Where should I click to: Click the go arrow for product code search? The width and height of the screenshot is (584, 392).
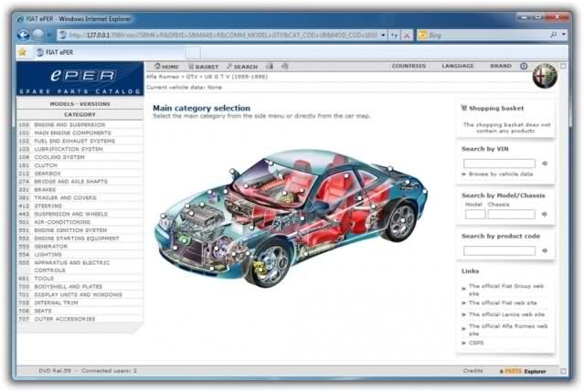tap(545, 250)
